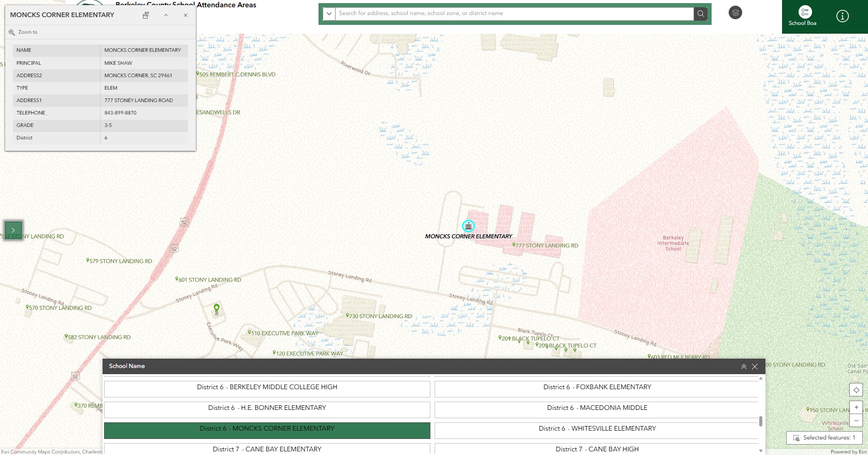868x455 pixels.
Task: Open the Selected features: 1 button
Action: click(x=824, y=438)
